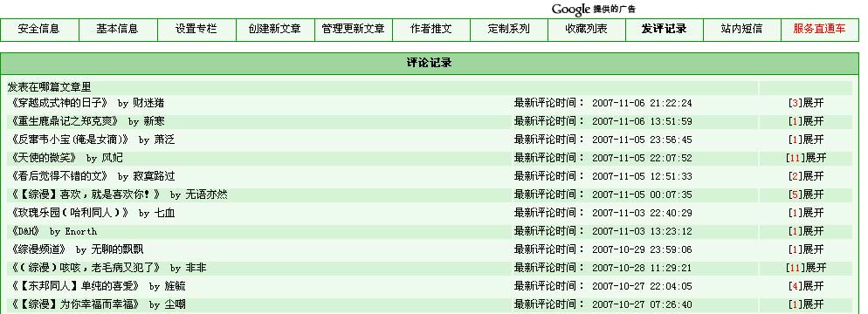Open the 设置专栏 tab

click(x=196, y=29)
